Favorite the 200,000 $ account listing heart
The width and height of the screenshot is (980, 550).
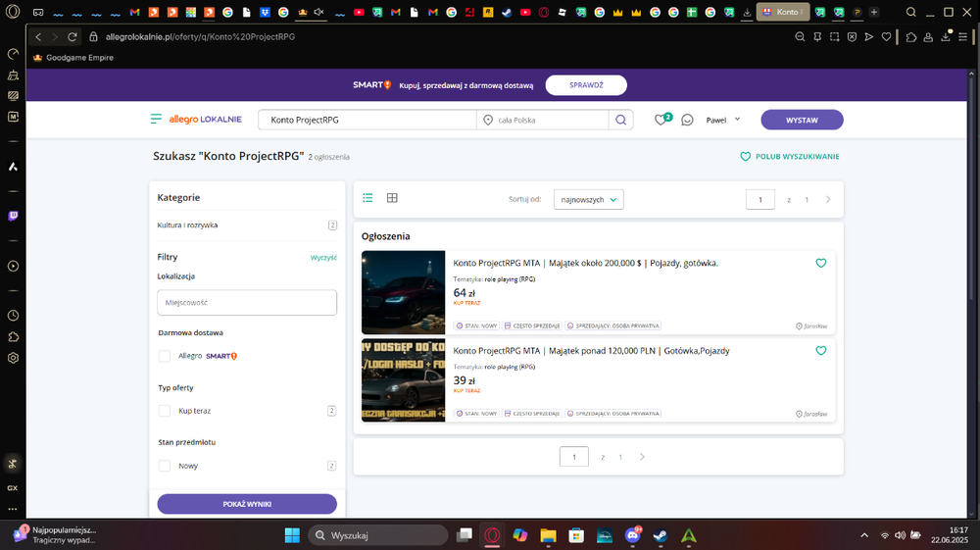tap(820, 263)
